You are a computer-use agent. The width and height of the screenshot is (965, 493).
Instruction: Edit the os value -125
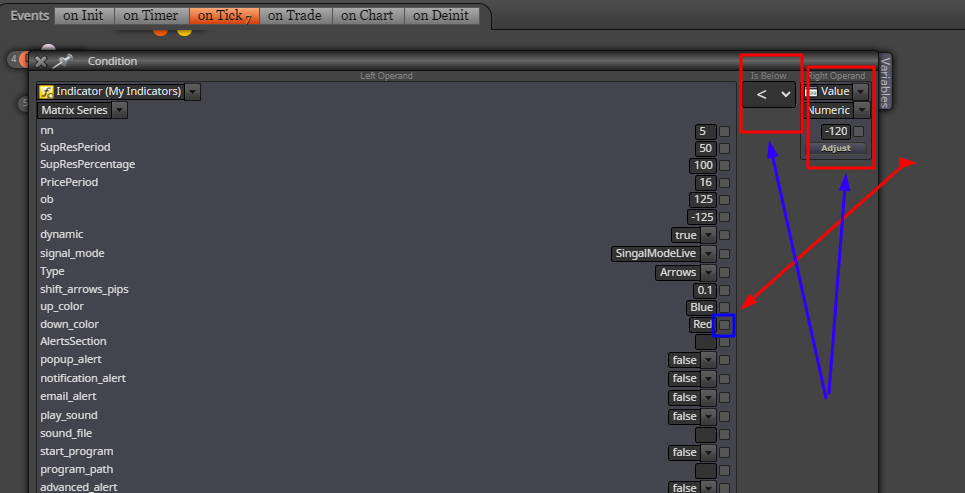pyautogui.click(x=702, y=217)
